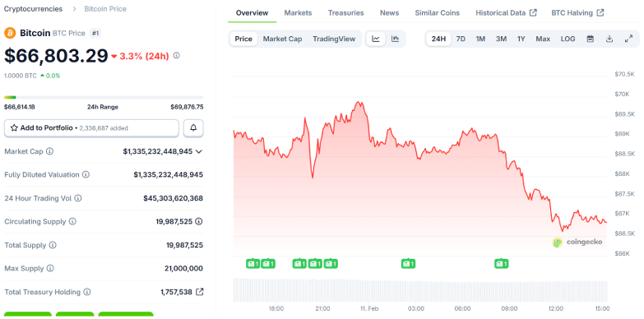Click Total Supply value 19,987,525

coord(184,245)
